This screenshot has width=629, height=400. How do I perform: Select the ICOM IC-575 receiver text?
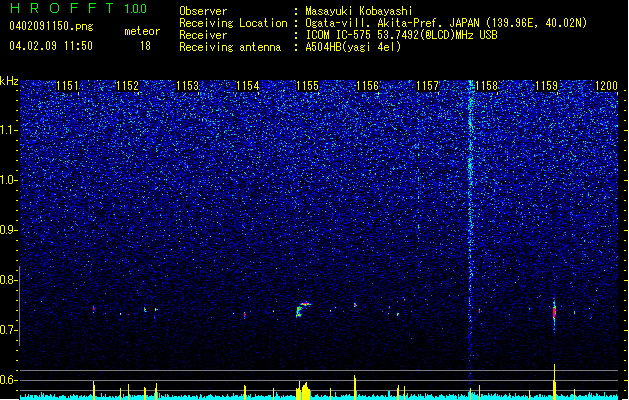click(x=401, y=35)
